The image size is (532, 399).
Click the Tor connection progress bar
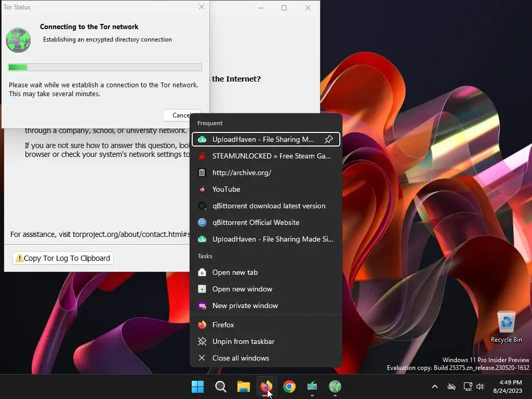pyautogui.click(x=105, y=67)
